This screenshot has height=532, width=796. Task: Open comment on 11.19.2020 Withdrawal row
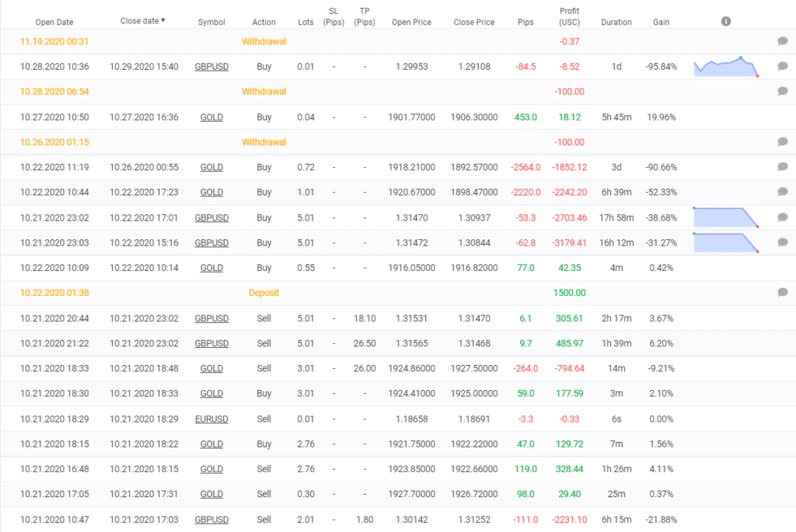[783, 41]
